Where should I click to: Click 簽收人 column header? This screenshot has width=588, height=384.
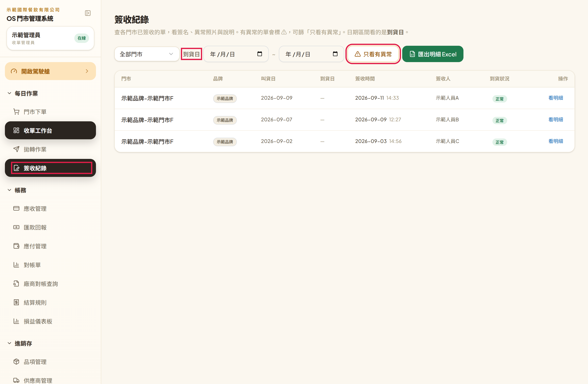(443, 79)
